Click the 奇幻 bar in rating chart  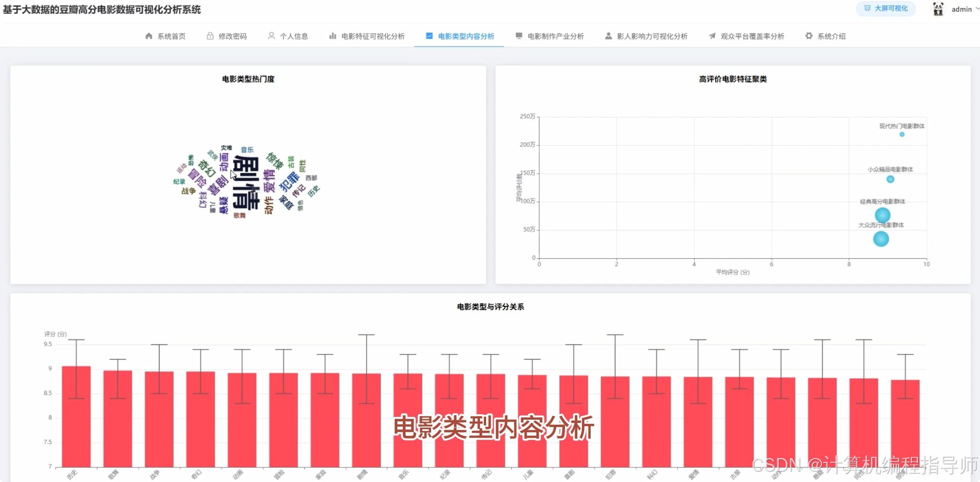(x=201, y=419)
